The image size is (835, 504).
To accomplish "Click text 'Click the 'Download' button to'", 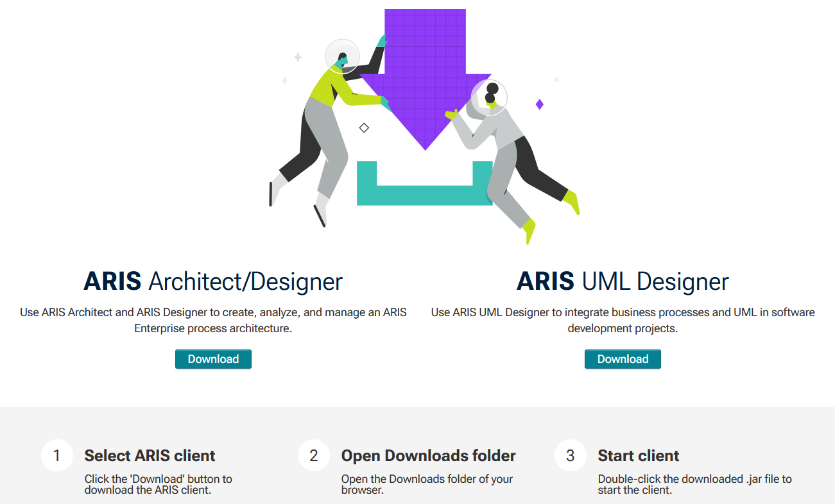I will pyautogui.click(x=159, y=479).
